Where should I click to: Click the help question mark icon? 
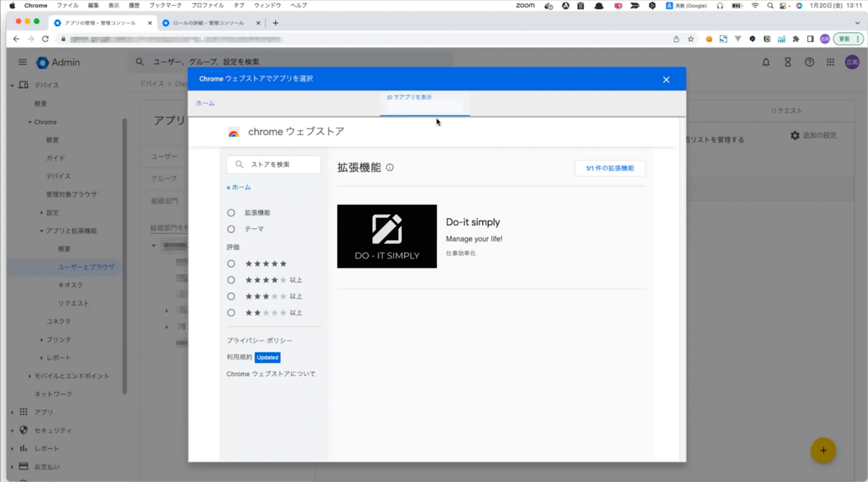(x=809, y=63)
